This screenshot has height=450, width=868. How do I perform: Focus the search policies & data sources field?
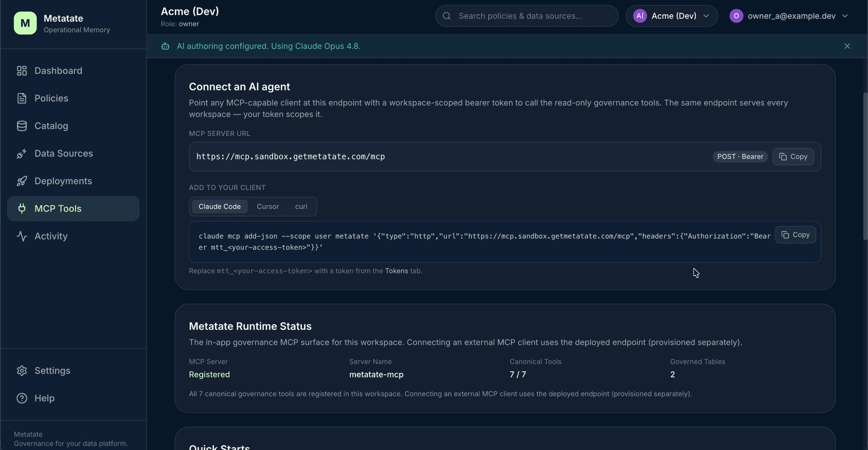point(527,16)
